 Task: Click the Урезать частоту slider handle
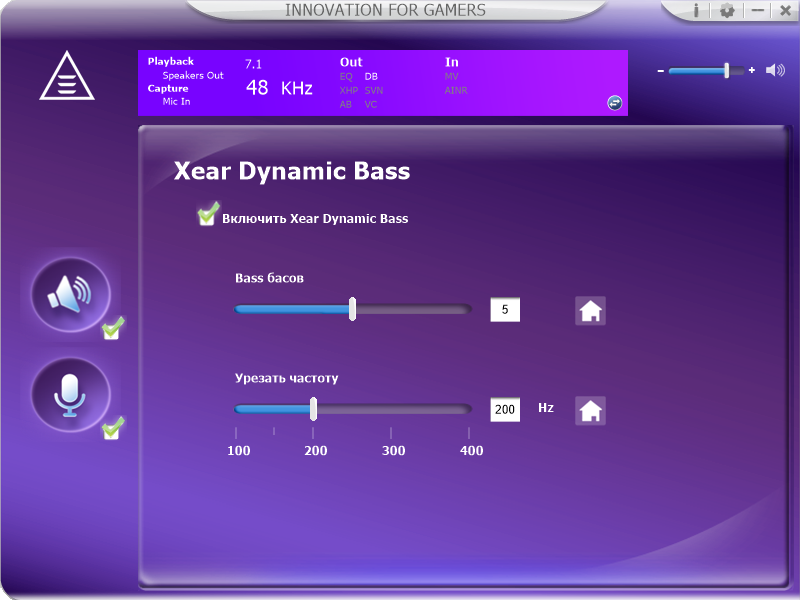point(313,409)
